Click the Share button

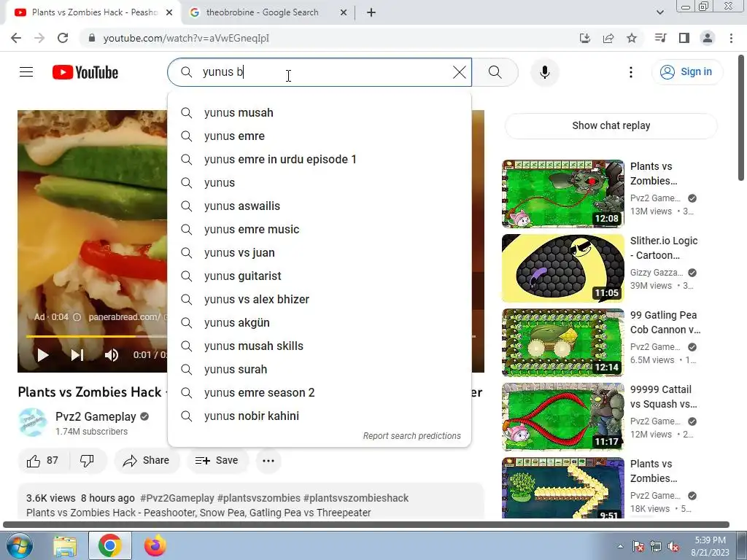(147, 461)
